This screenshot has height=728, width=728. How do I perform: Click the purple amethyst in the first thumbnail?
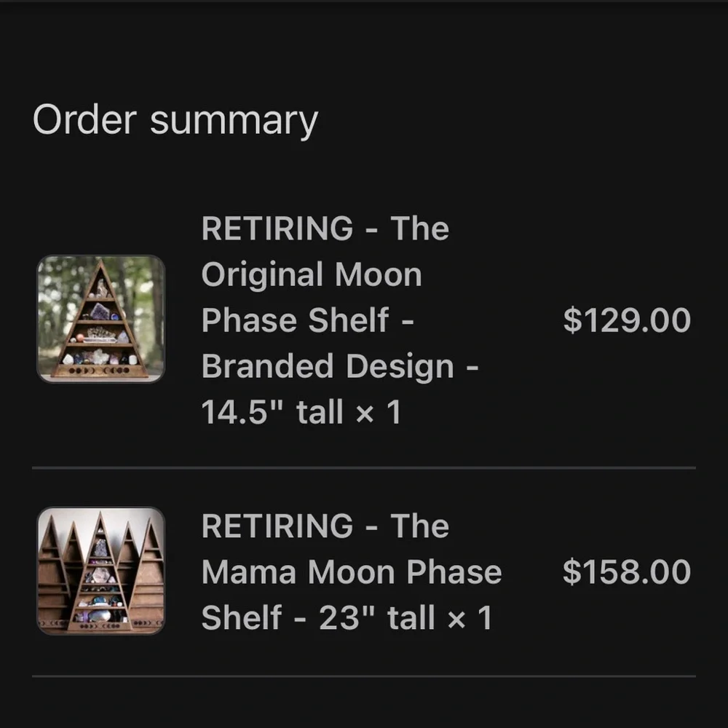(x=99, y=311)
